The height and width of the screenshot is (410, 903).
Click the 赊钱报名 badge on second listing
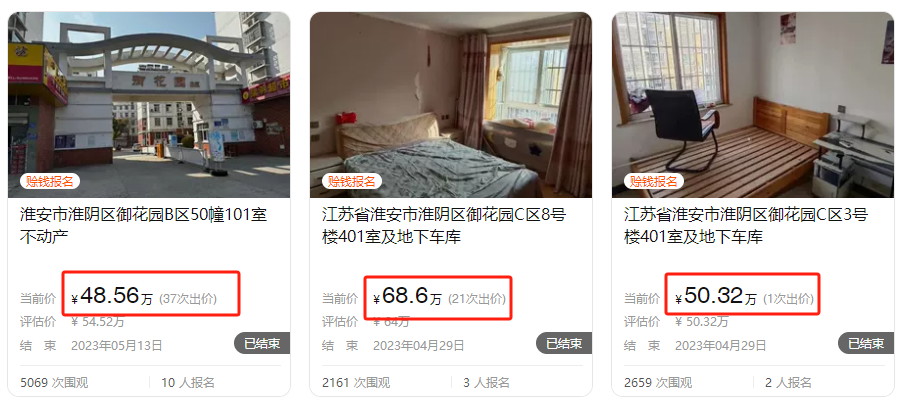(x=351, y=181)
